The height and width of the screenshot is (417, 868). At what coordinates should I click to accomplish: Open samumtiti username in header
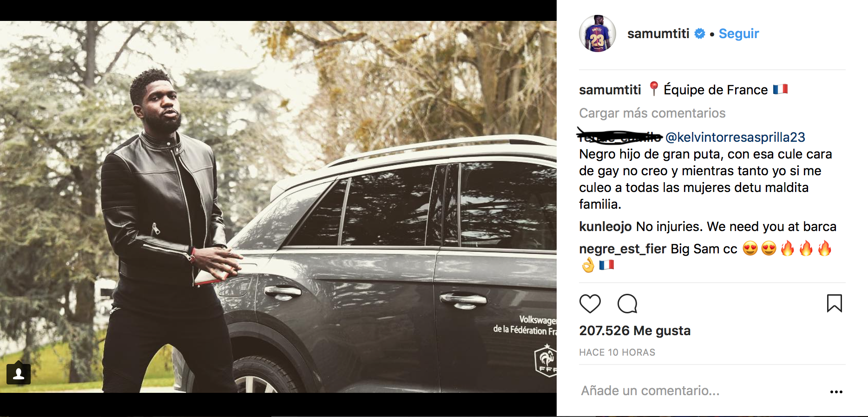(x=658, y=33)
